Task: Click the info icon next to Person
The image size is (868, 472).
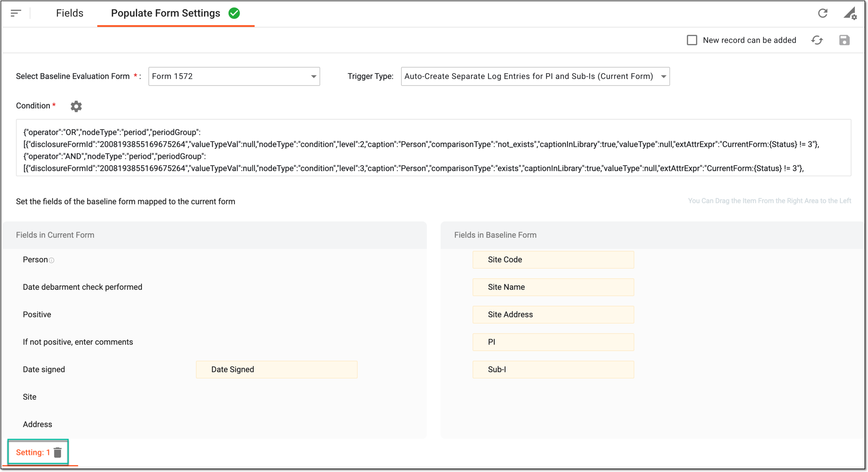Action: [51, 260]
